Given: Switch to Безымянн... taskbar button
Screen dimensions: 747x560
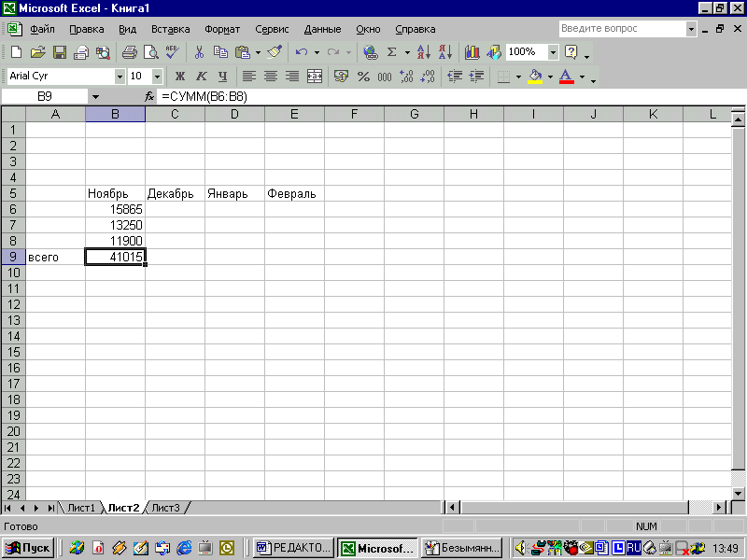Looking at the screenshot, I should pos(462,548).
